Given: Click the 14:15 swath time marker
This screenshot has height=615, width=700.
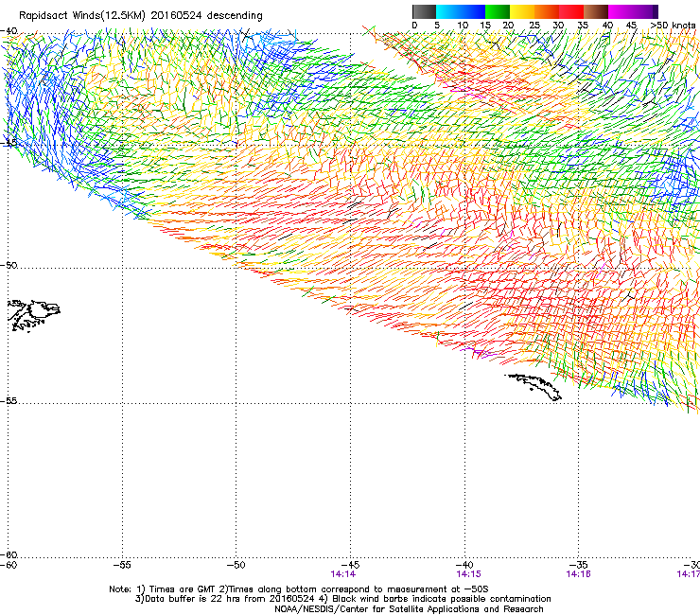Looking at the screenshot, I should pos(468,574).
